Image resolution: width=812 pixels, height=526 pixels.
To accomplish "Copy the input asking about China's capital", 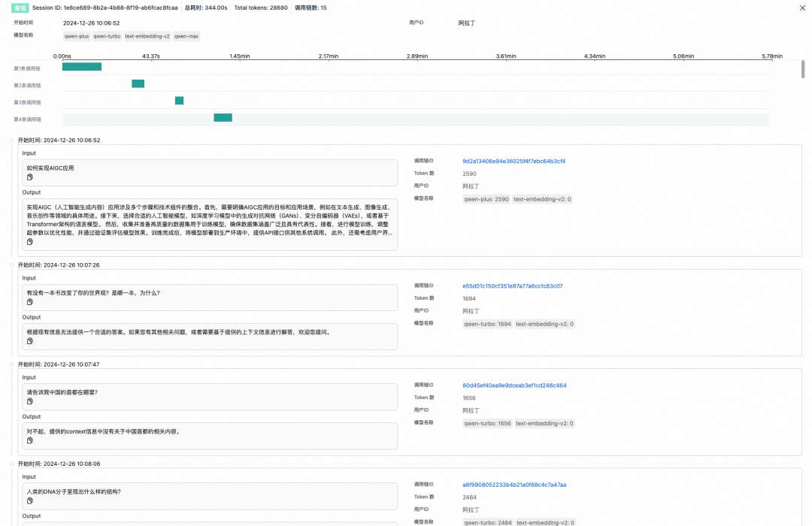I will [30, 401].
